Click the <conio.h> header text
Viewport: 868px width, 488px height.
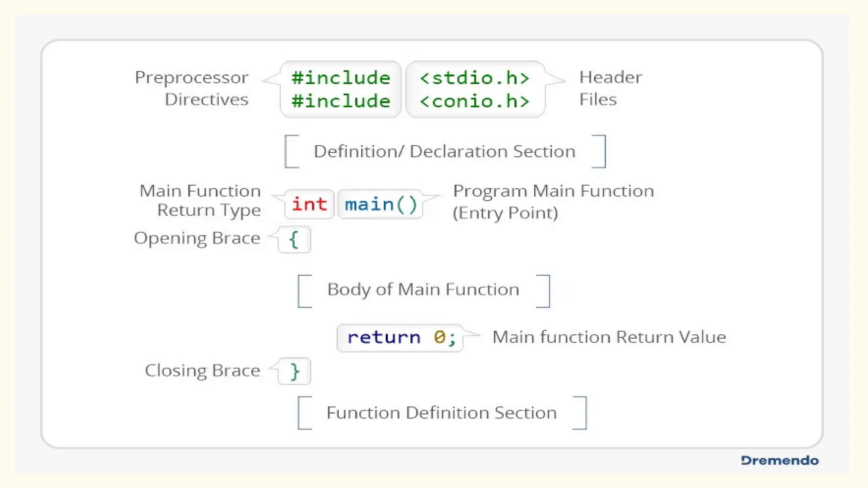click(x=475, y=101)
